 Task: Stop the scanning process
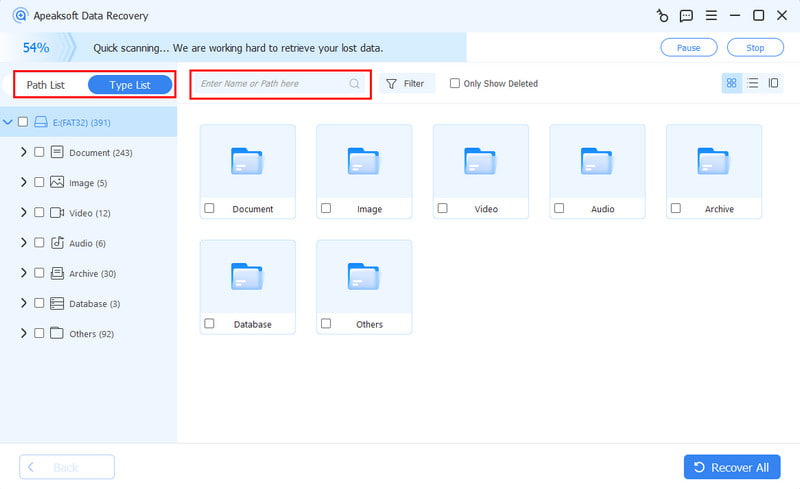755,47
